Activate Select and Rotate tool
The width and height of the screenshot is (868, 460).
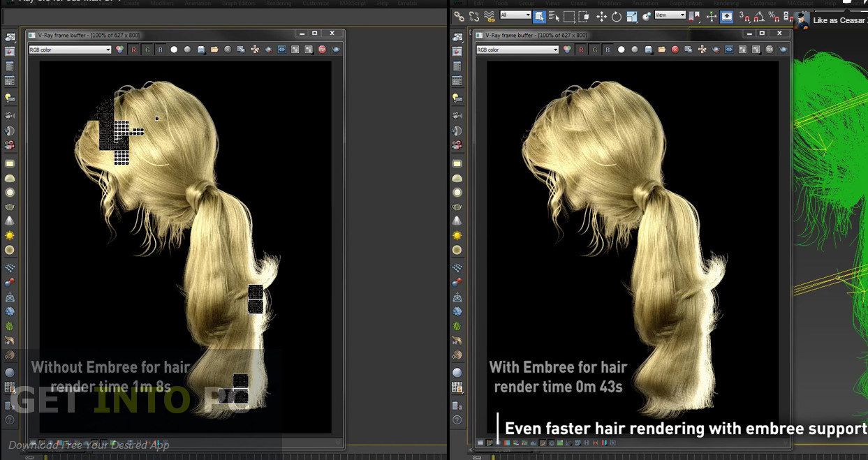(x=616, y=16)
